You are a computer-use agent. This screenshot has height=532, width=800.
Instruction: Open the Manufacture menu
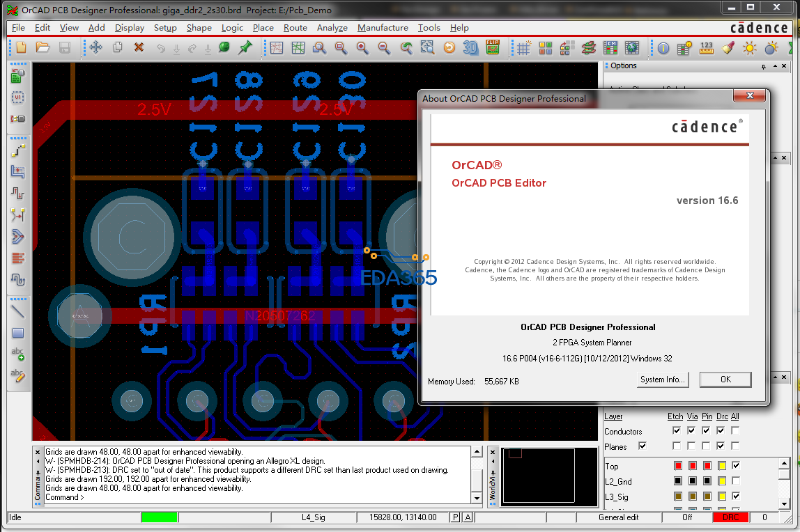(x=383, y=28)
